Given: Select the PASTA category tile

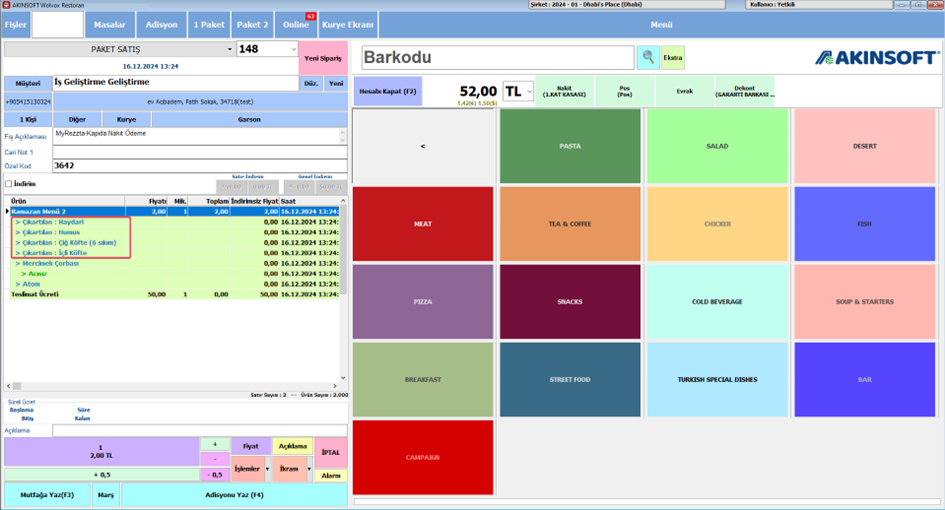Looking at the screenshot, I should pyautogui.click(x=570, y=146).
